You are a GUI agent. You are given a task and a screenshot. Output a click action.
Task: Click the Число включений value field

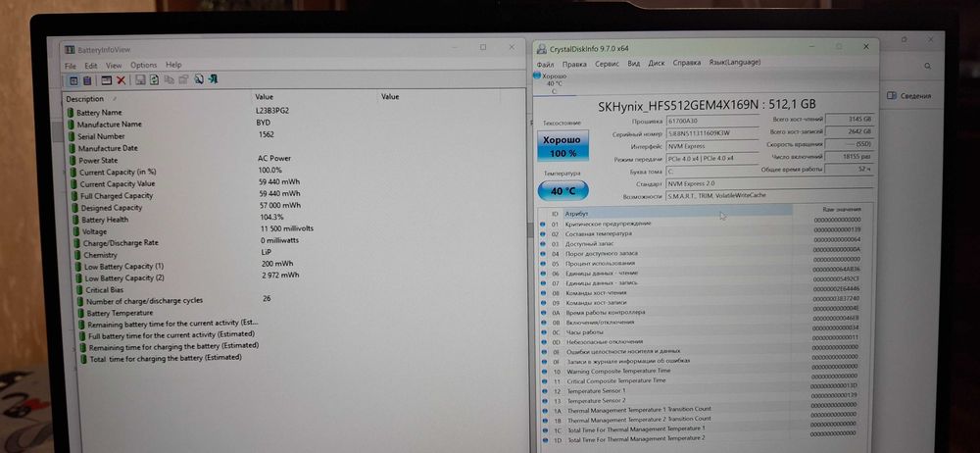click(x=849, y=157)
